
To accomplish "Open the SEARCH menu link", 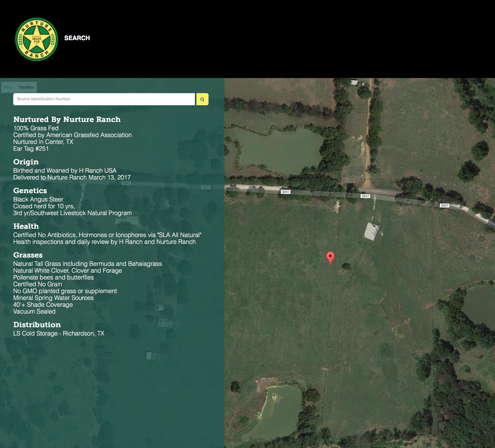I will pyautogui.click(x=77, y=38).
